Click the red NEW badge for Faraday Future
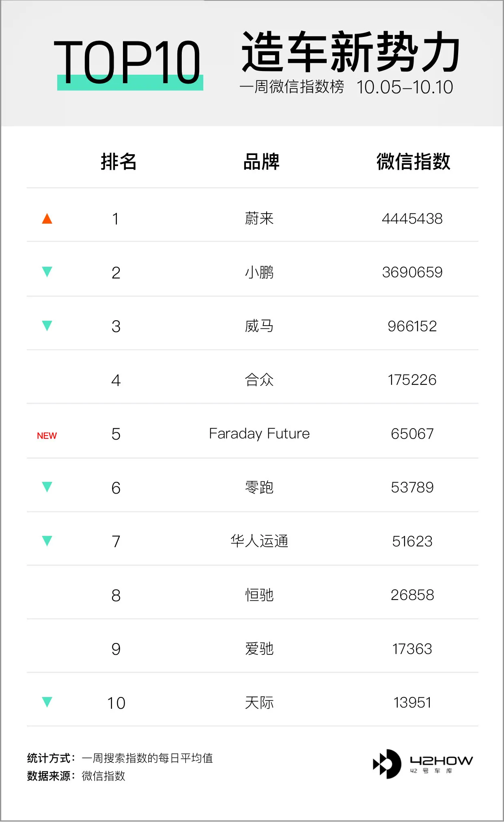Image resolution: width=504 pixels, height=822 pixels. point(47,436)
